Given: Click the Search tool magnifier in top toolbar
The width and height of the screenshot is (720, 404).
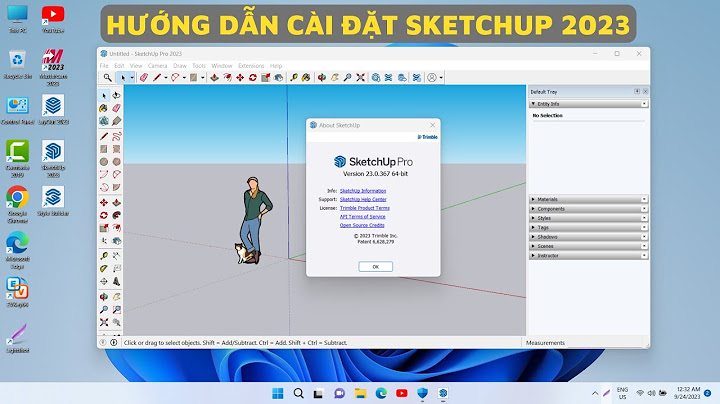Looking at the screenshot, I should [107, 78].
